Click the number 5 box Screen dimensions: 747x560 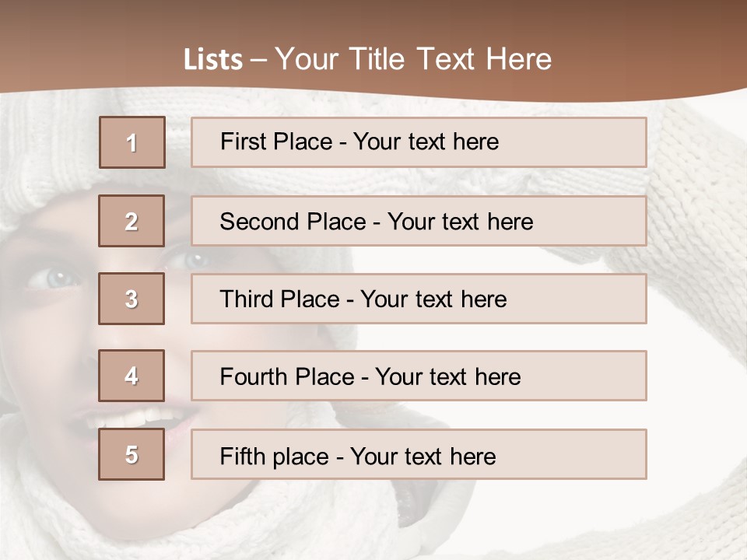pos(132,454)
